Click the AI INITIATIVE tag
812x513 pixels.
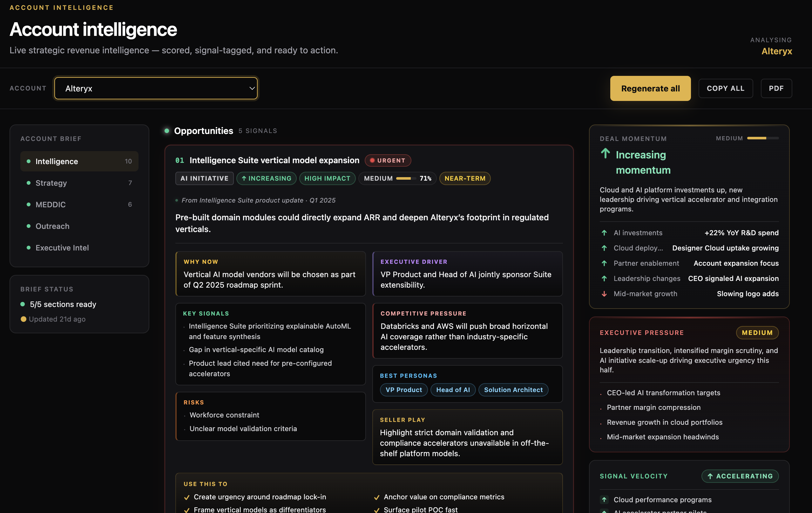coord(204,178)
